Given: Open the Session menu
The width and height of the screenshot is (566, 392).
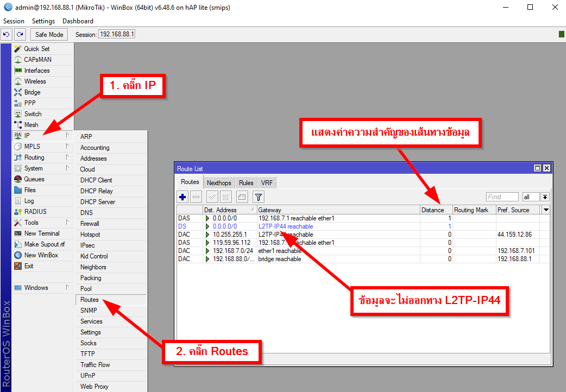Looking at the screenshot, I should 14,21.
